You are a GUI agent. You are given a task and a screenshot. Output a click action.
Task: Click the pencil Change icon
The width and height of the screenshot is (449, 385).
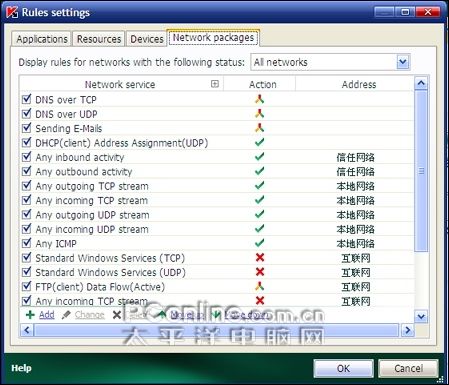pos(66,315)
